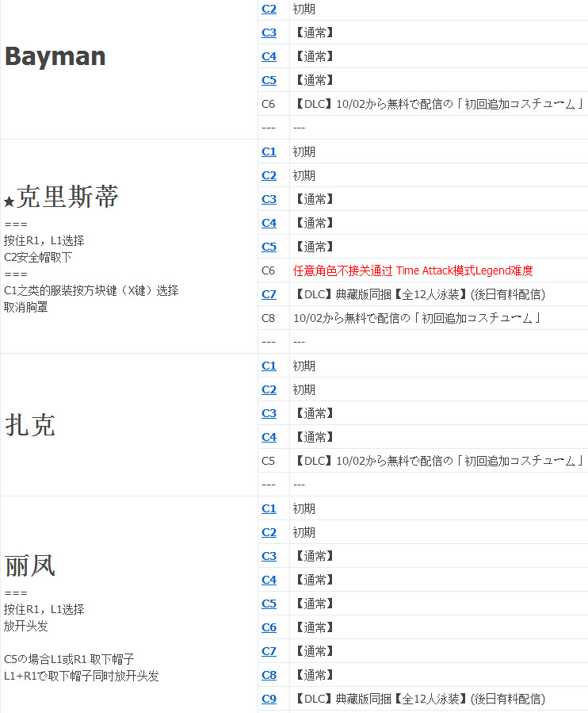Open 丽凤's C8 costume link
Image resolution: width=588 pixels, height=713 pixels.
[269, 675]
